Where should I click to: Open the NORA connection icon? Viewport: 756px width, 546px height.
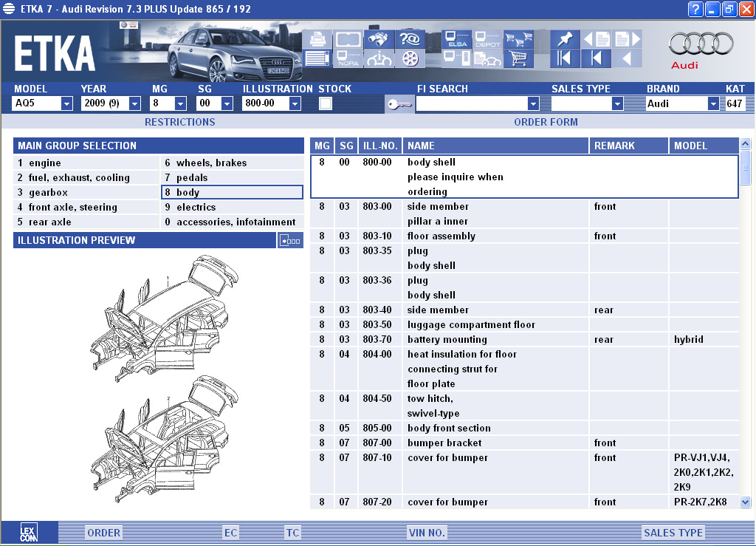348,59
